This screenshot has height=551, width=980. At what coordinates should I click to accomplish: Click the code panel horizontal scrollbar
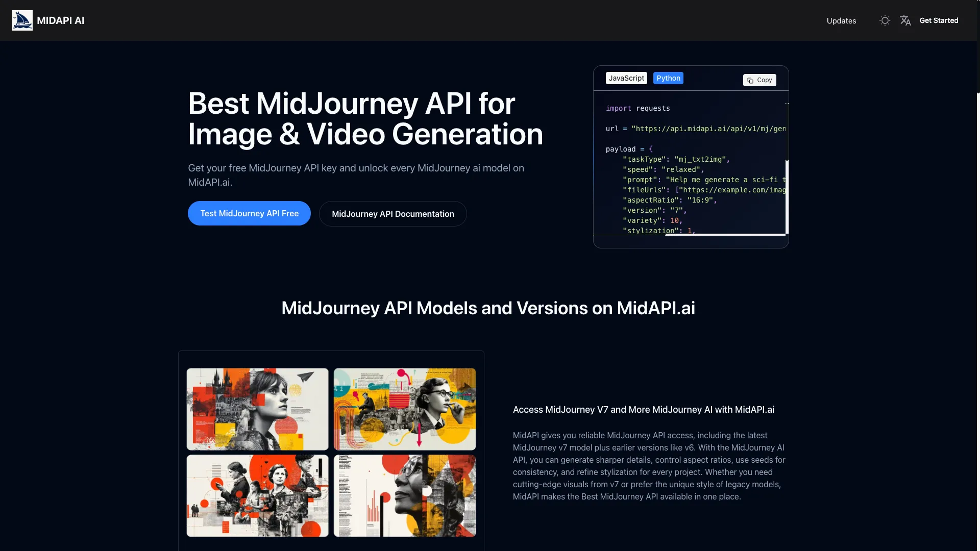[x=725, y=234]
